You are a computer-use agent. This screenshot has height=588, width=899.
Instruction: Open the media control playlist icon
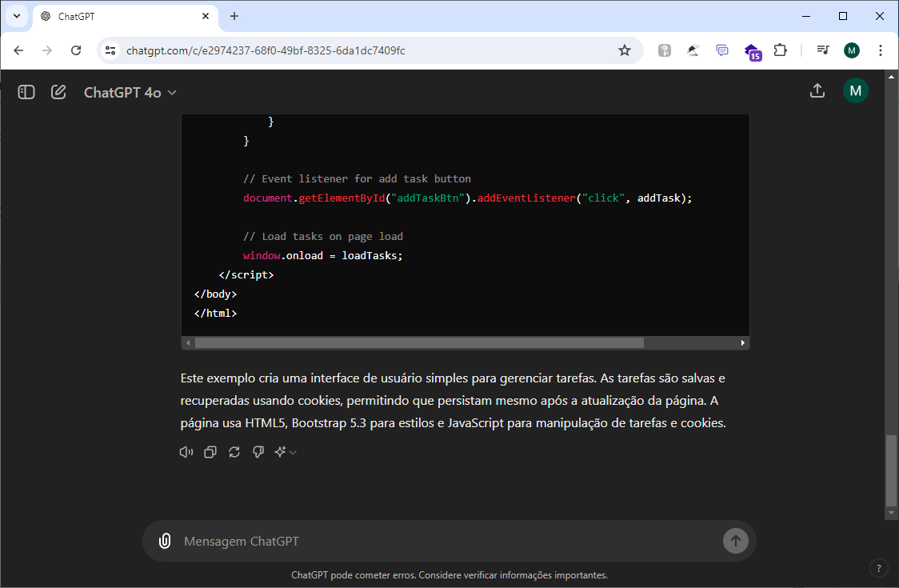(x=823, y=50)
